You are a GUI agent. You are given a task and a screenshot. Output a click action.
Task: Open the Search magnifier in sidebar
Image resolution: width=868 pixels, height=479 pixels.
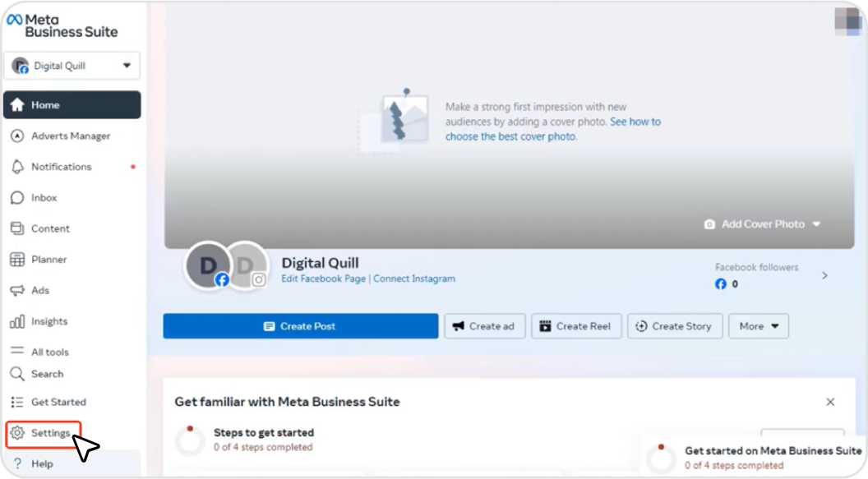16,374
